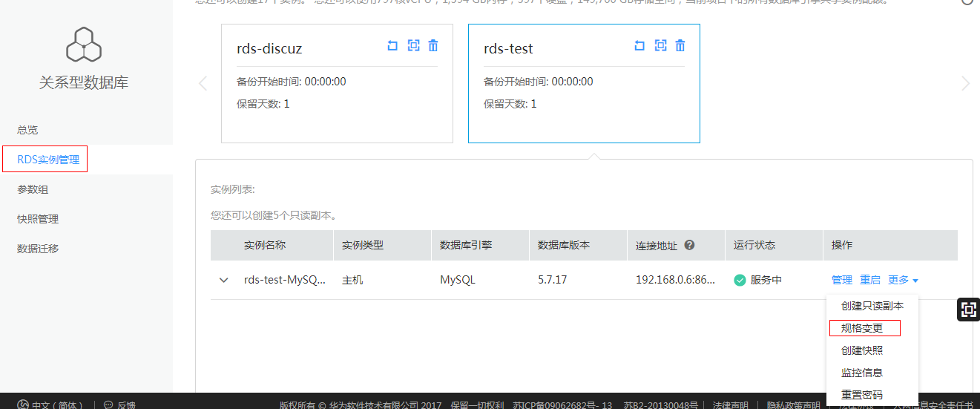Click the 连接地址 column header
This screenshot has height=409, width=980.
657,245
